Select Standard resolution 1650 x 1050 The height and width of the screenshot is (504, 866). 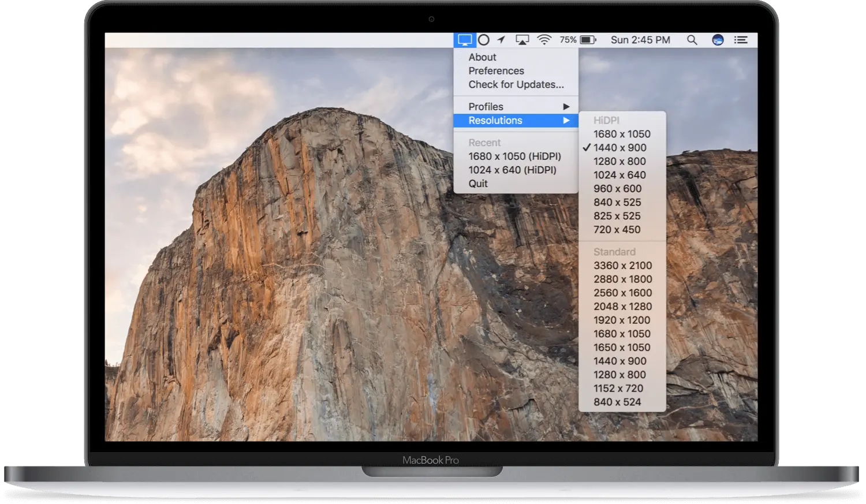[x=622, y=348]
